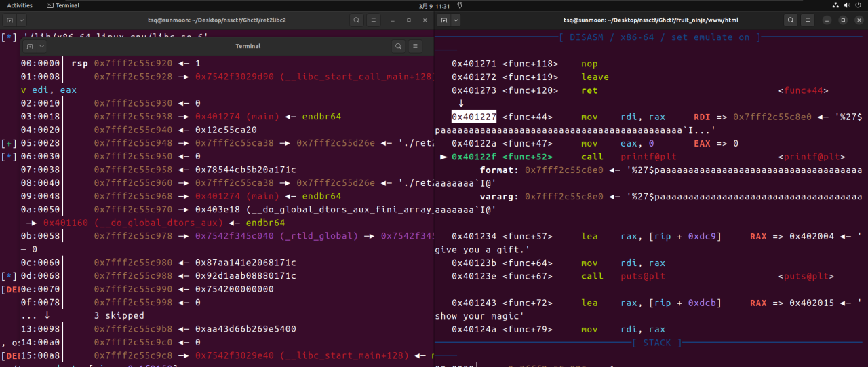This screenshot has height=367, width=868.
Task: Open the power menu icon in the top-right corner
Action: [859, 5]
